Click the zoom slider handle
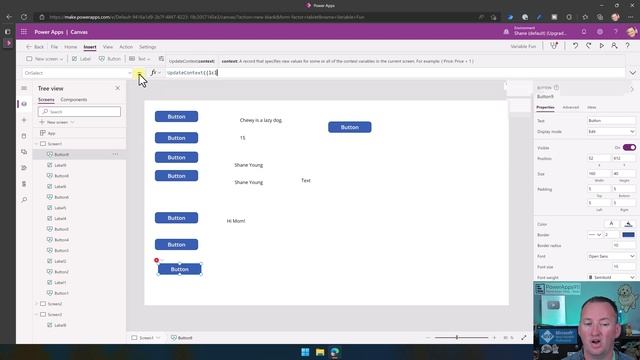This screenshot has width=640, height=360. [x=457, y=338]
